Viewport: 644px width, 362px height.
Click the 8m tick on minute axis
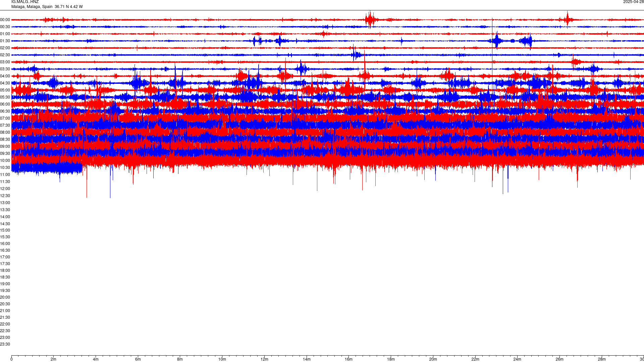point(180,359)
